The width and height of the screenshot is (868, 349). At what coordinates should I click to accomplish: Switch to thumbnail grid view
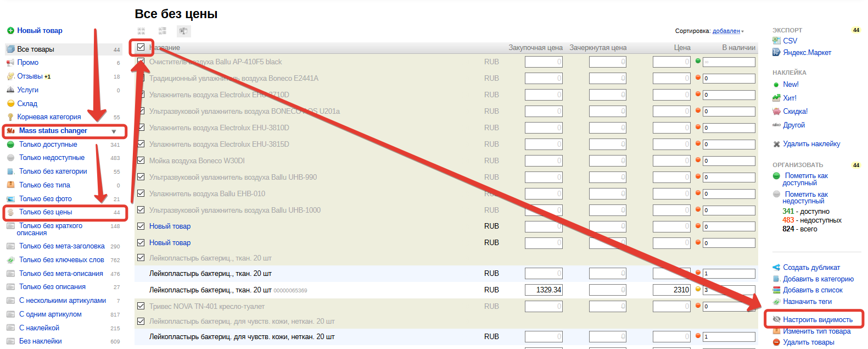tap(141, 31)
